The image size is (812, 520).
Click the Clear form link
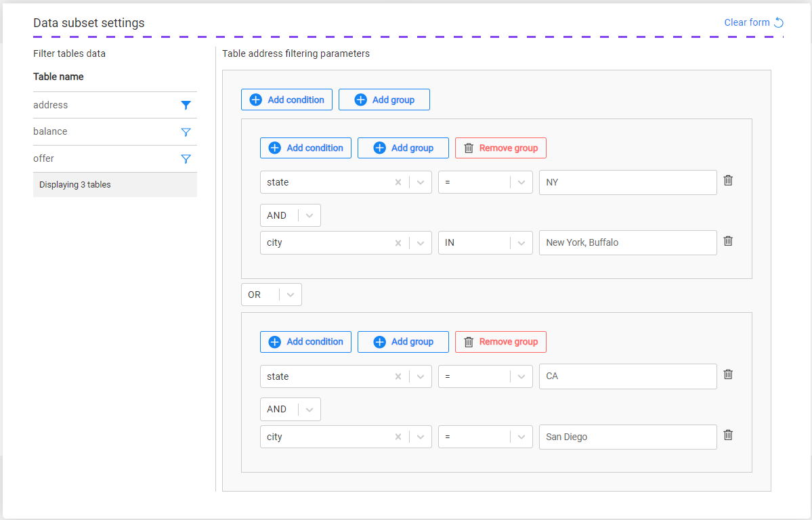point(753,22)
